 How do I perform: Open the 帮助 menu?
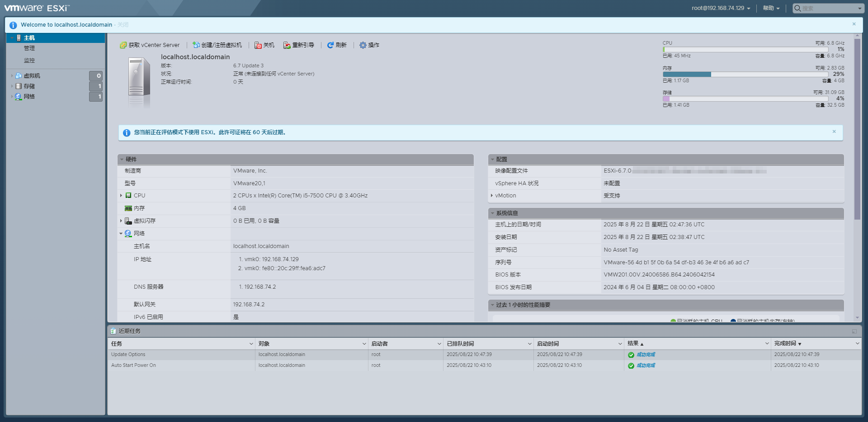[770, 8]
